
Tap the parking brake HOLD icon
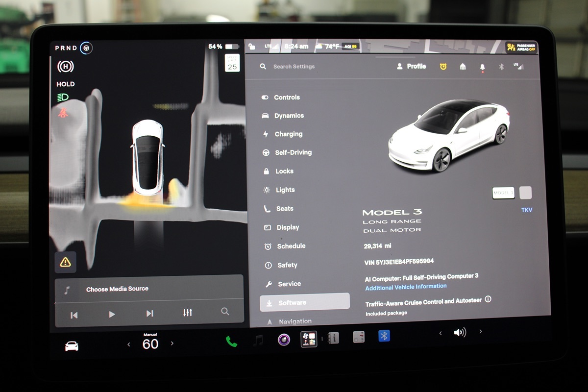[65, 67]
